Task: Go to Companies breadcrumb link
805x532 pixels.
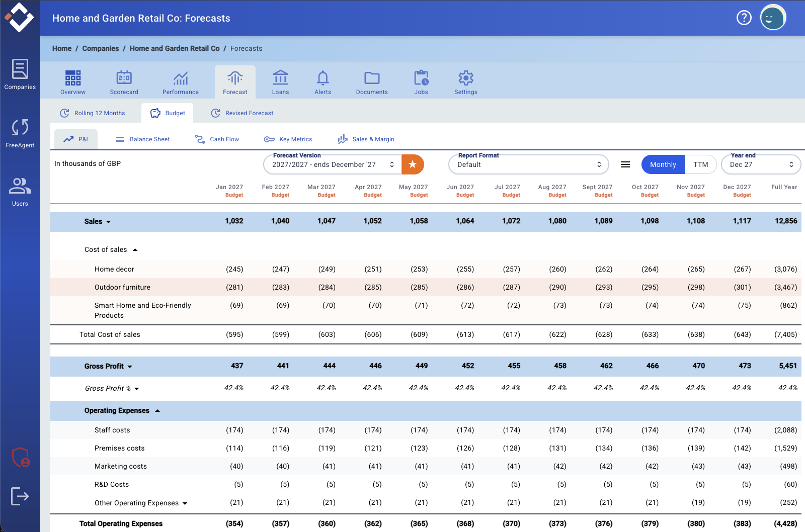Action: (101, 48)
